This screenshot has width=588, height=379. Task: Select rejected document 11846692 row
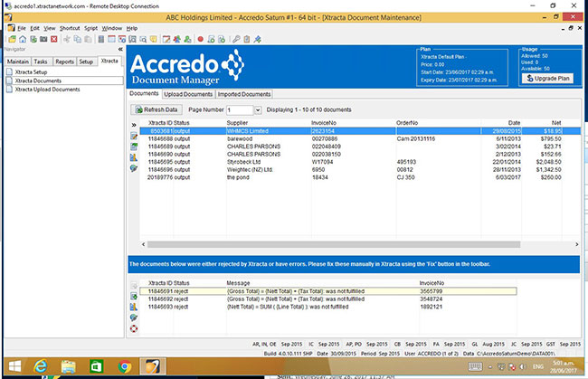pyautogui.click(x=328, y=299)
